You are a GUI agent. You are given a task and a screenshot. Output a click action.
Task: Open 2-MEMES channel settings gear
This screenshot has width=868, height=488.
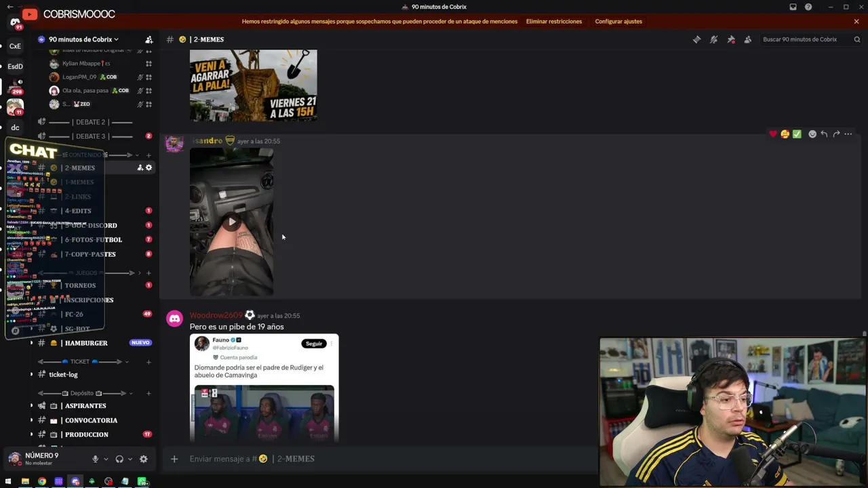[x=149, y=168]
